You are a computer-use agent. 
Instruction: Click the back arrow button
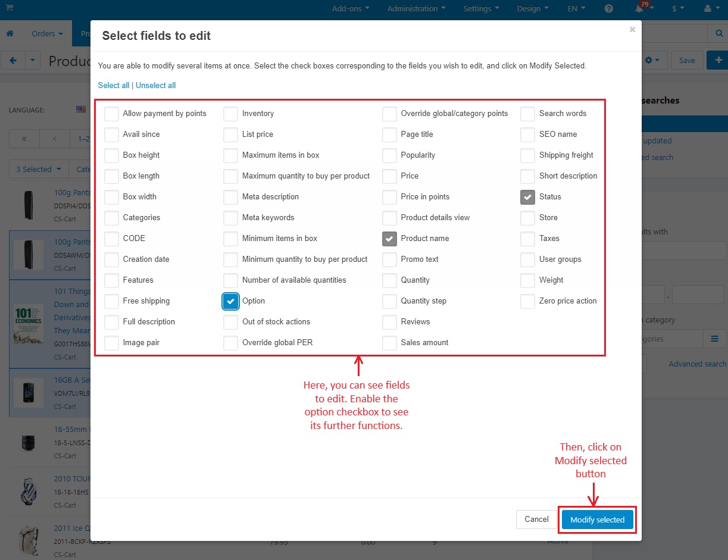pyautogui.click(x=13, y=60)
